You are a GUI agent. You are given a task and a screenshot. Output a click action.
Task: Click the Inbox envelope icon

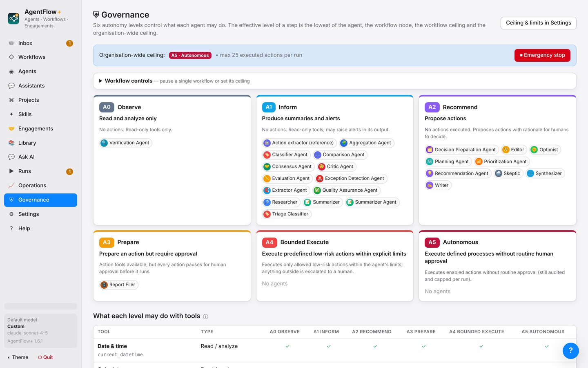click(x=11, y=43)
